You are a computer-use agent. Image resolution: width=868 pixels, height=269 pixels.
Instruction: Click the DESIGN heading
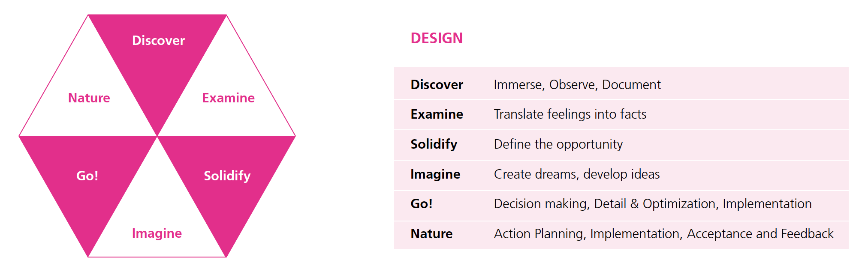(437, 39)
